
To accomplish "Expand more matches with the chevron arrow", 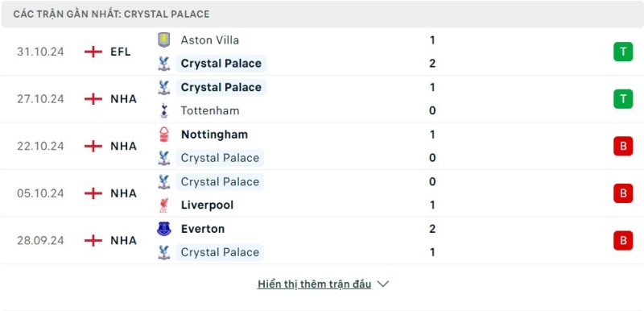I will click(x=383, y=284).
